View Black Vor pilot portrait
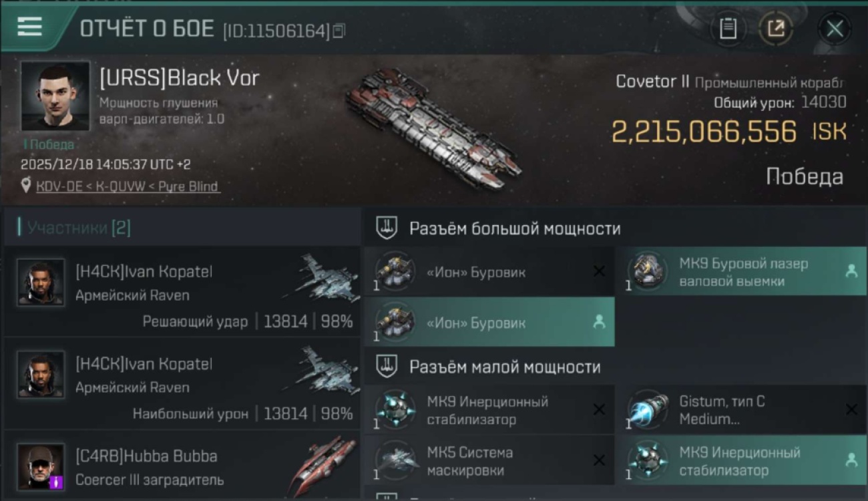This screenshot has width=868, height=501. (55, 96)
